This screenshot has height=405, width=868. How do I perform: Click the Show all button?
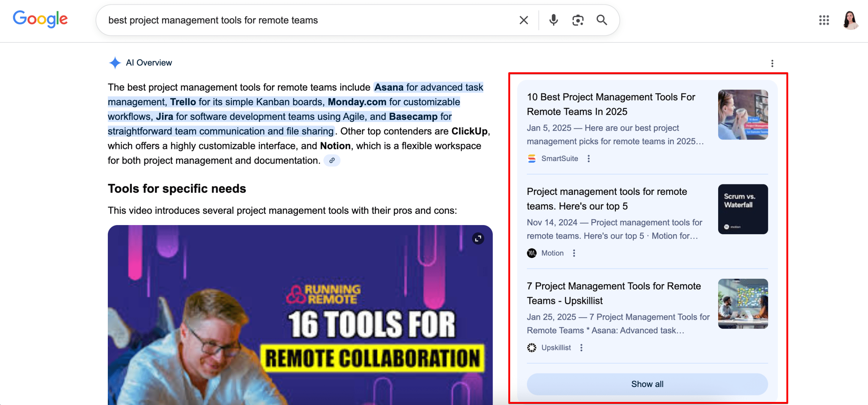[647, 384]
